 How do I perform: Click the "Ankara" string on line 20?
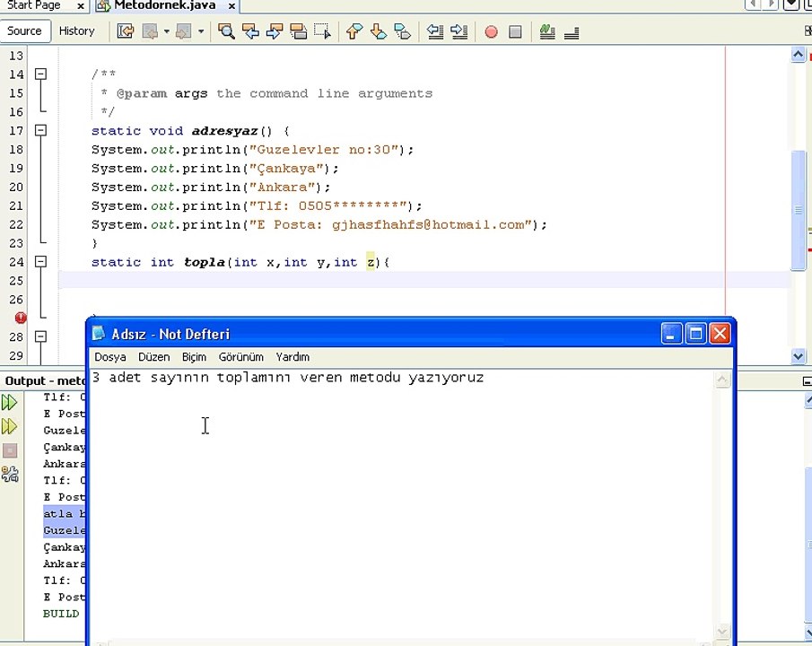click(x=283, y=187)
